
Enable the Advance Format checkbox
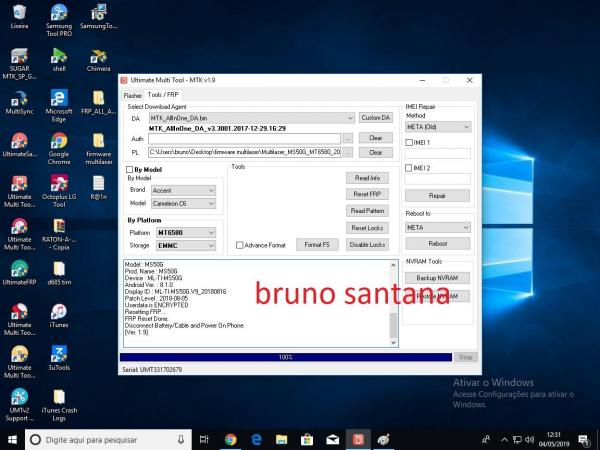(x=240, y=245)
